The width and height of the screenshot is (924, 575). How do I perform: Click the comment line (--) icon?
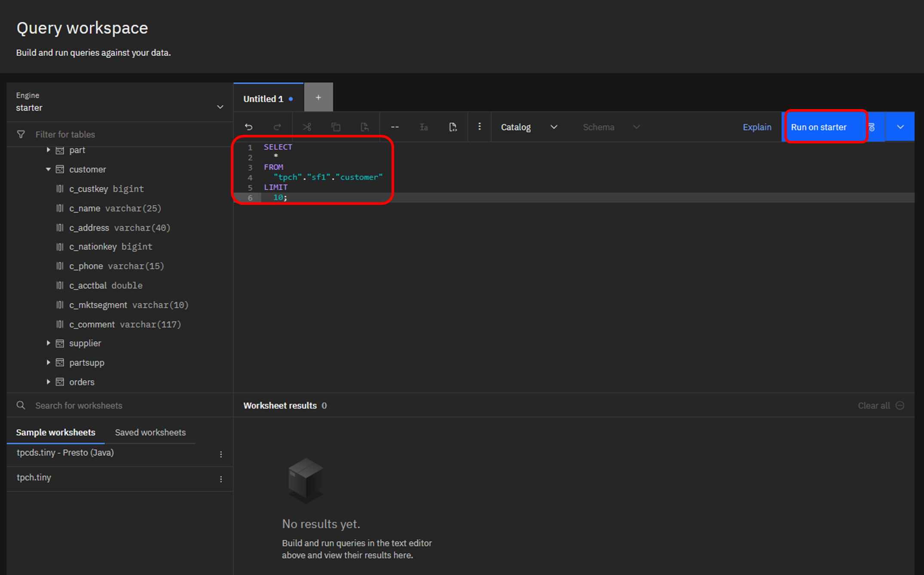coord(395,127)
